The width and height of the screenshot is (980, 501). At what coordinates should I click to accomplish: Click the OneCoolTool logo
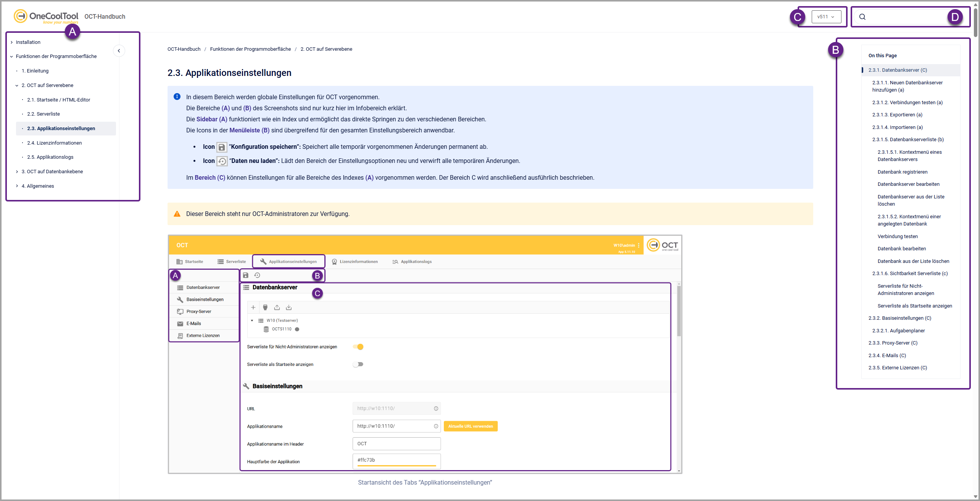click(x=46, y=16)
